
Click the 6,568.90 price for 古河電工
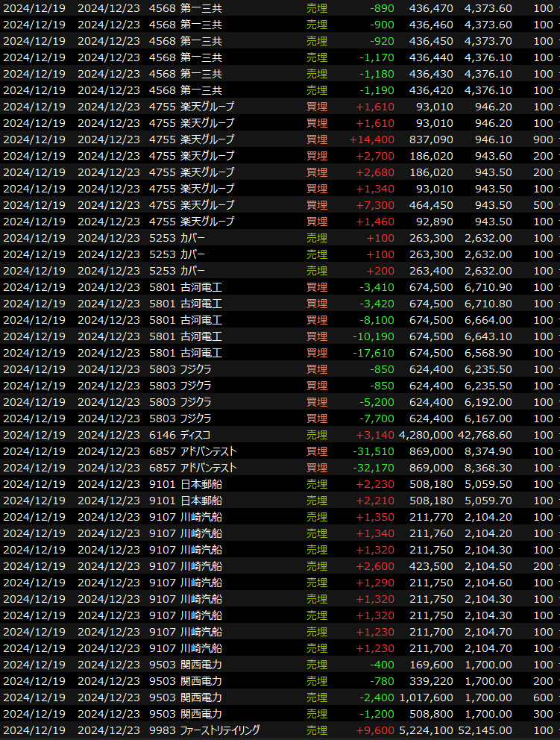pos(488,353)
